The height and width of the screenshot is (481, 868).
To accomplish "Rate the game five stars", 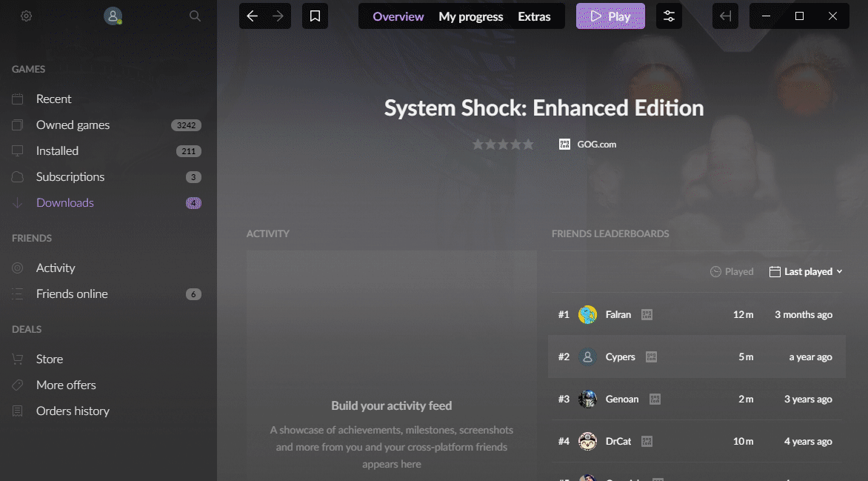I will [528, 145].
